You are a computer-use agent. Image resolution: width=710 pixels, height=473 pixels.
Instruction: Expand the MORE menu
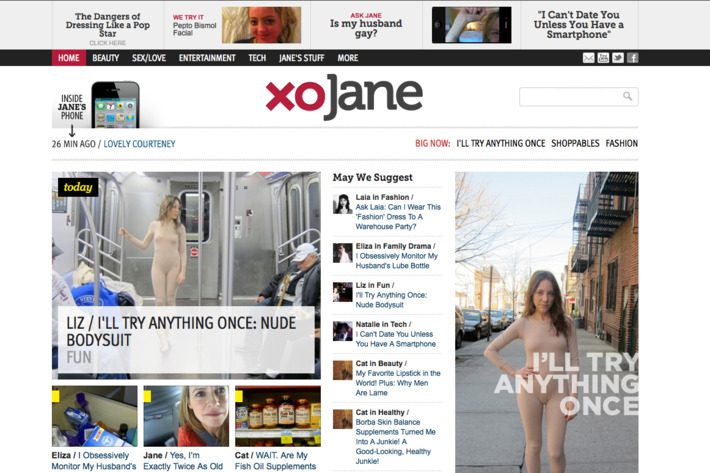[x=348, y=58]
